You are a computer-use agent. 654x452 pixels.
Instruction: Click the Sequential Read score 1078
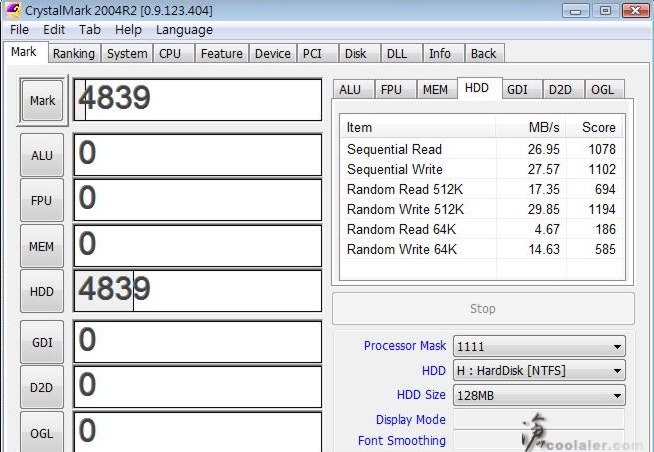[602, 149]
